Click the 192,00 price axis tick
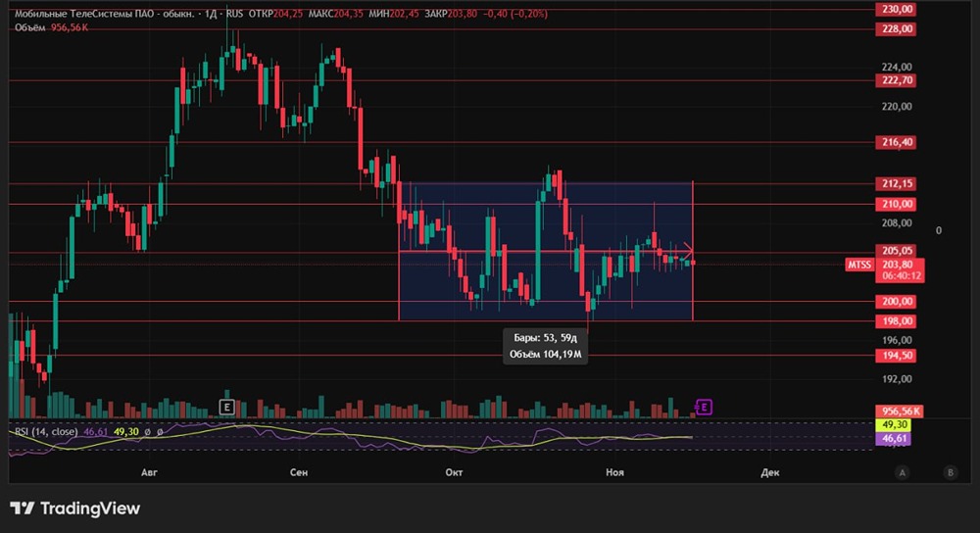Image resolution: width=980 pixels, height=533 pixels. coord(897,378)
